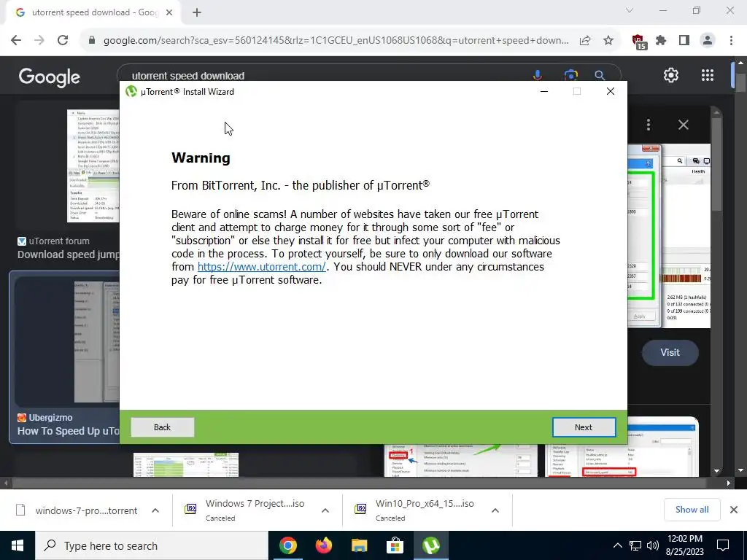Open the Ubergizmo How To Speed Up result
Screen dimensions: 747x560
click(64, 357)
